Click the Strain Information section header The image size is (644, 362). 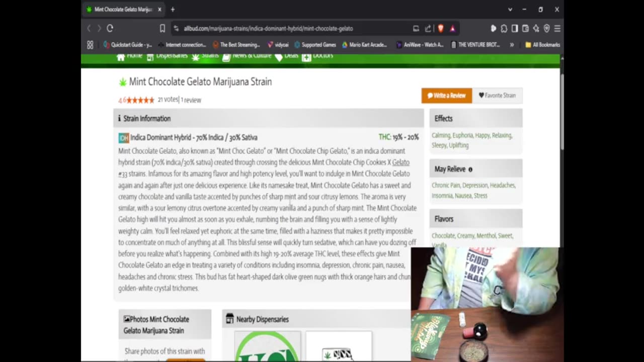click(269, 119)
